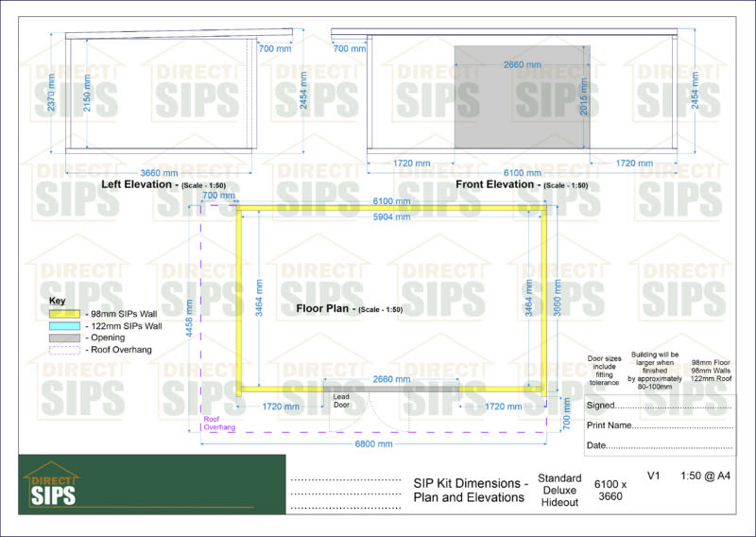Click the 'Door sizes include fitting tolerance' note
756x537 pixels.
604,371
